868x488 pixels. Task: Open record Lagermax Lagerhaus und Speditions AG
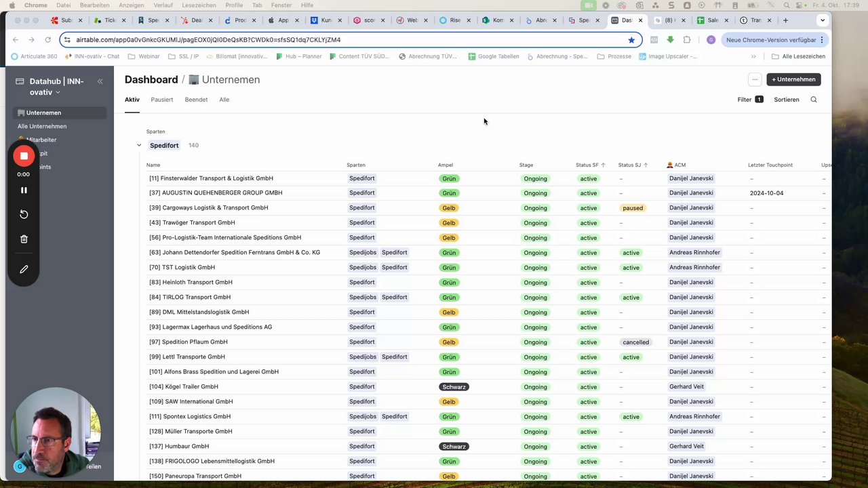point(210,327)
